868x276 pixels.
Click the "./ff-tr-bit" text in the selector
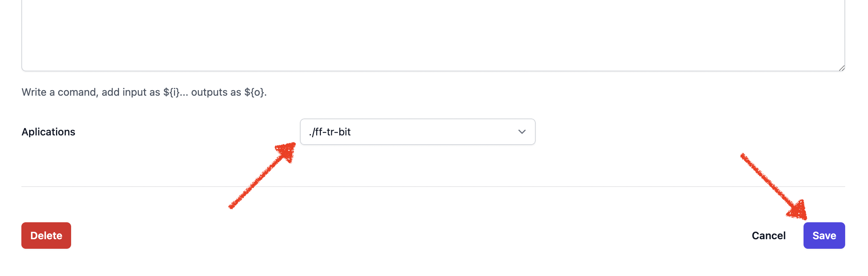click(330, 132)
